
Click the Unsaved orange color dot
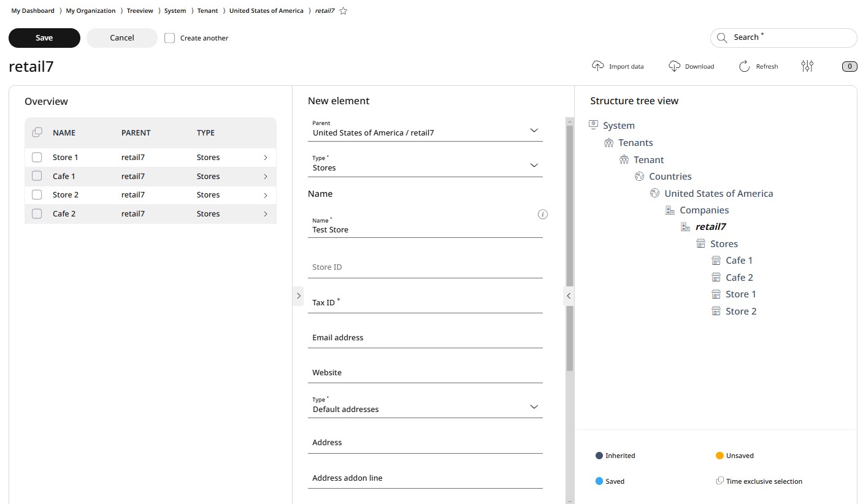tap(720, 456)
